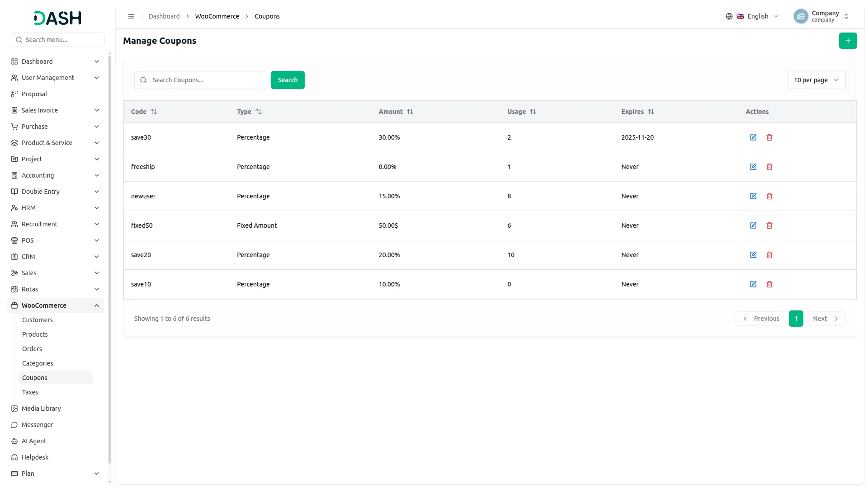
Task: Delete the fixed50 coupon
Action: (x=769, y=225)
